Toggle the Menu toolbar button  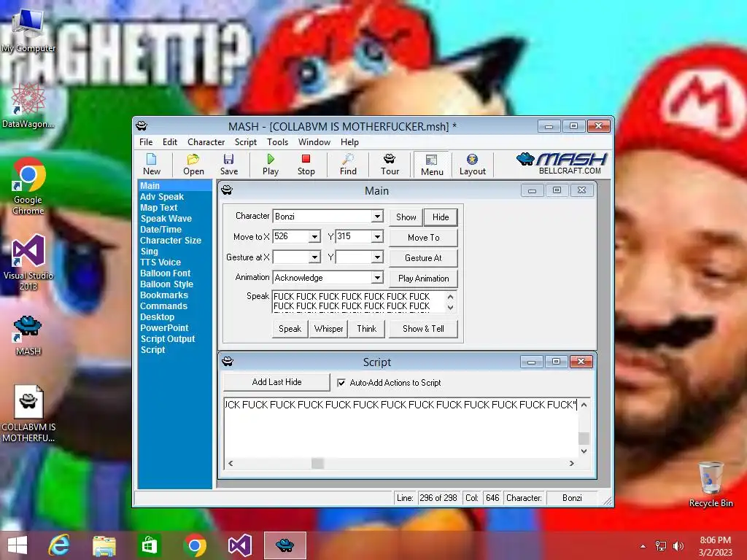tap(432, 165)
